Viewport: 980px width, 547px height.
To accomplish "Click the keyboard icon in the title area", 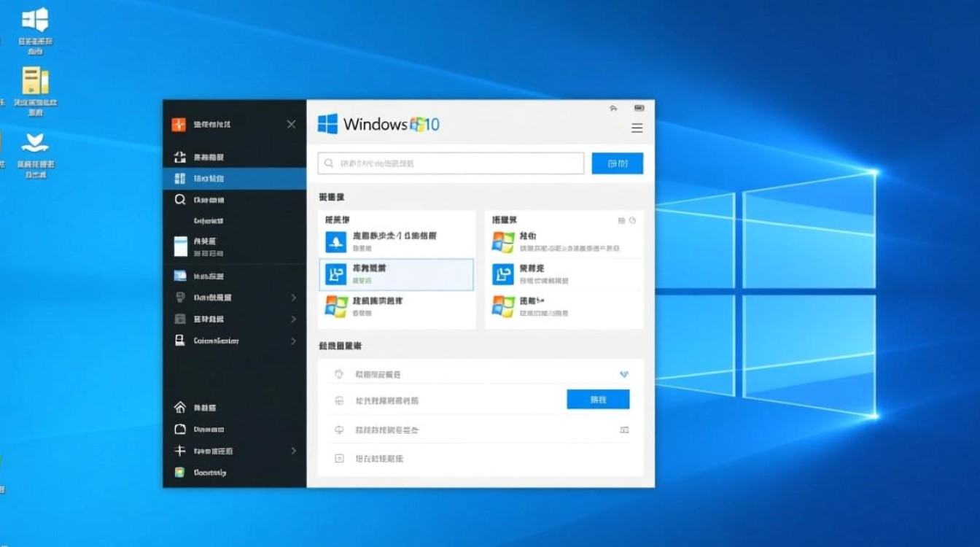I will coord(639,107).
